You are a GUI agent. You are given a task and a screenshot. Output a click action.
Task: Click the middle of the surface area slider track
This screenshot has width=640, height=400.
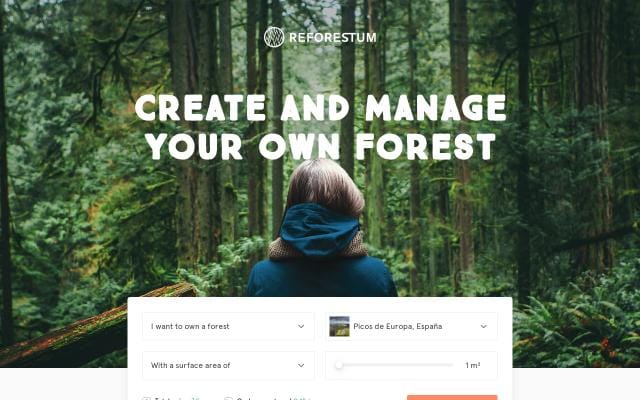coord(395,365)
